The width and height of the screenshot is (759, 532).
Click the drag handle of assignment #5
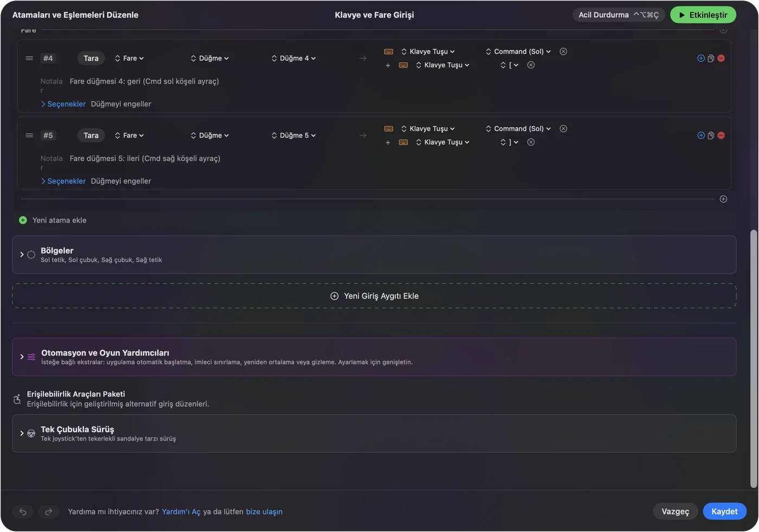click(x=29, y=135)
